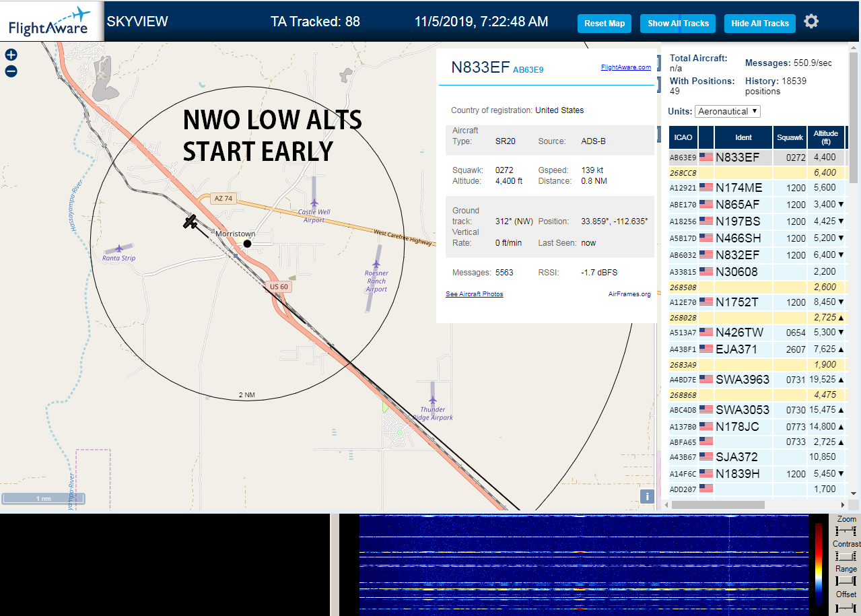Viewport: 861px width, 616px height.
Task: Adjust the waterfall Offset slider
Action: tap(845, 607)
